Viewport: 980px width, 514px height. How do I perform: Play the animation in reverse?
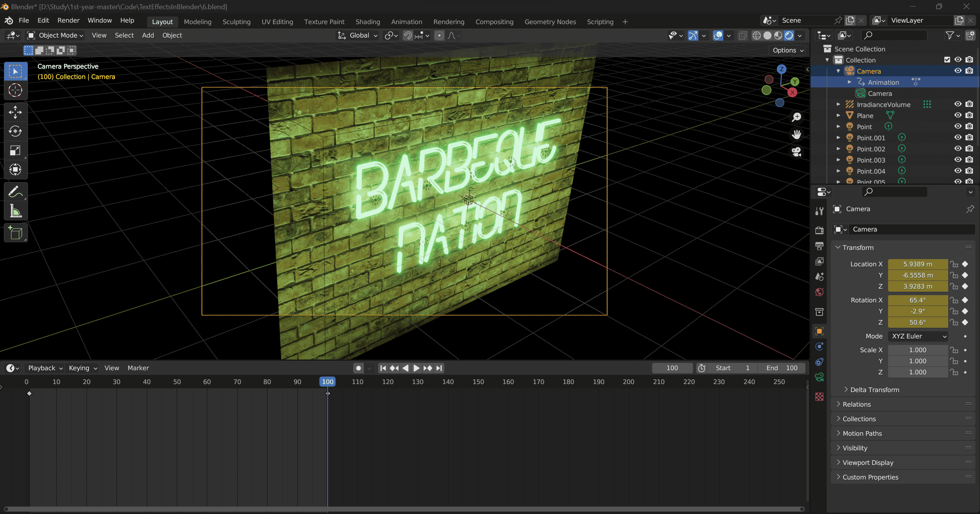click(405, 368)
